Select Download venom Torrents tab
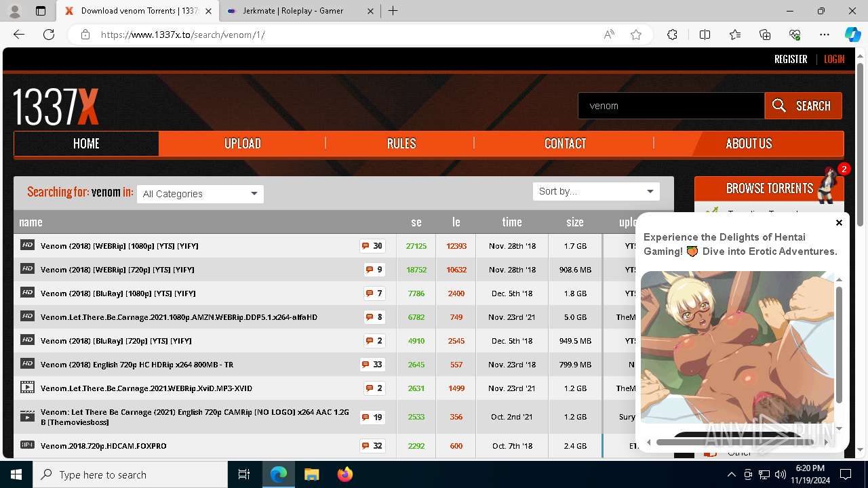This screenshot has height=488, width=868. click(139, 11)
